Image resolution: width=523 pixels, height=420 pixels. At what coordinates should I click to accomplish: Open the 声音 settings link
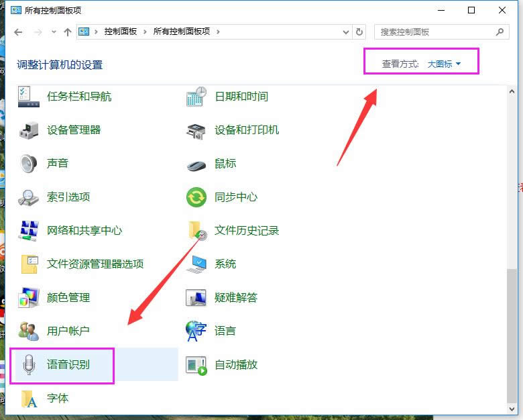point(58,164)
